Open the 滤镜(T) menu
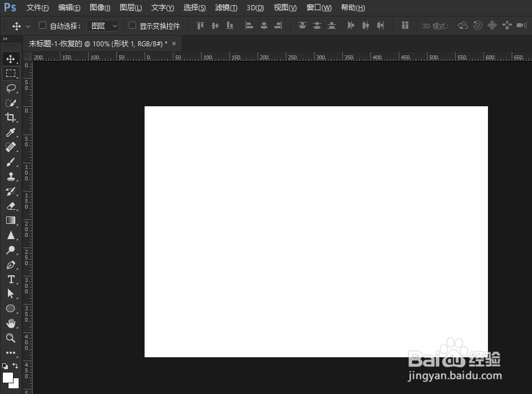Image resolution: width=532 pixels, height=394 pixels. click(x=226, y=7)
